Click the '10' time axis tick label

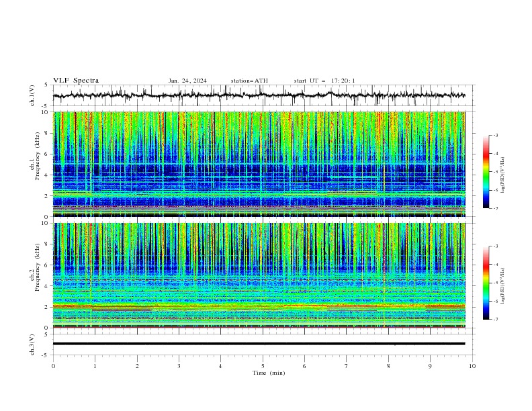pos(472,366)
